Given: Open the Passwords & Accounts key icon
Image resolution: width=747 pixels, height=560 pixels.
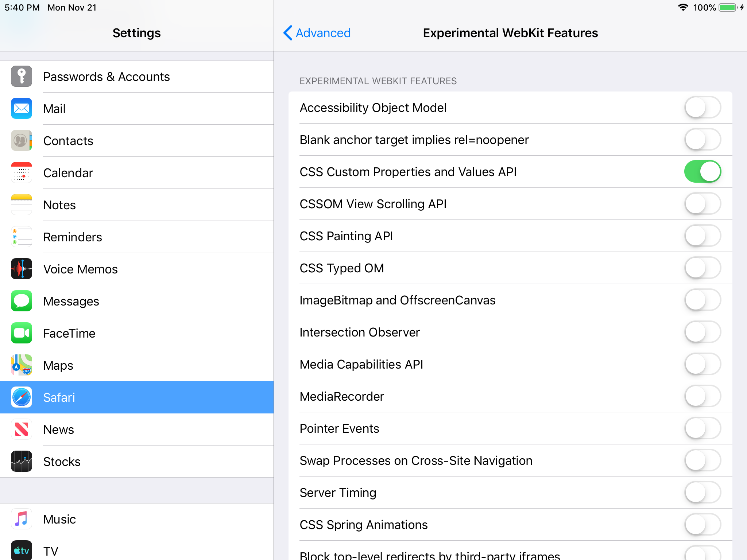Looking at the screenshot, I should tap(22, 76).
